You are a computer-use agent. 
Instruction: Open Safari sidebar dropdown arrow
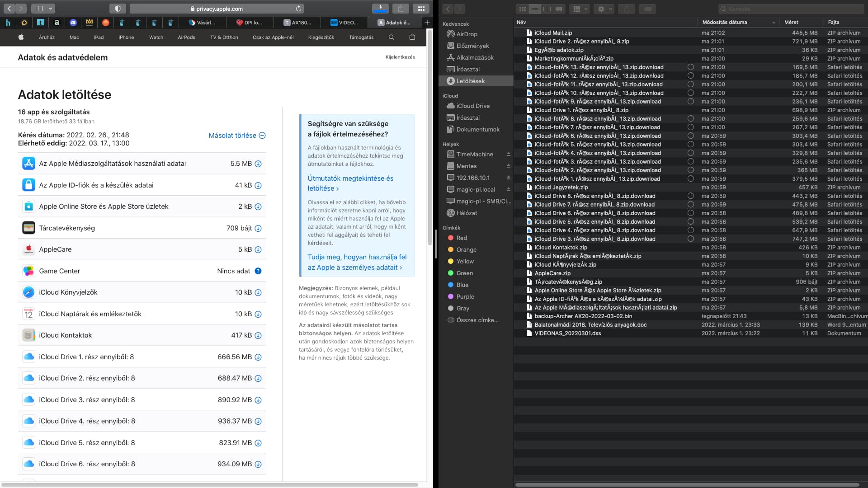[x=51, y=9]
